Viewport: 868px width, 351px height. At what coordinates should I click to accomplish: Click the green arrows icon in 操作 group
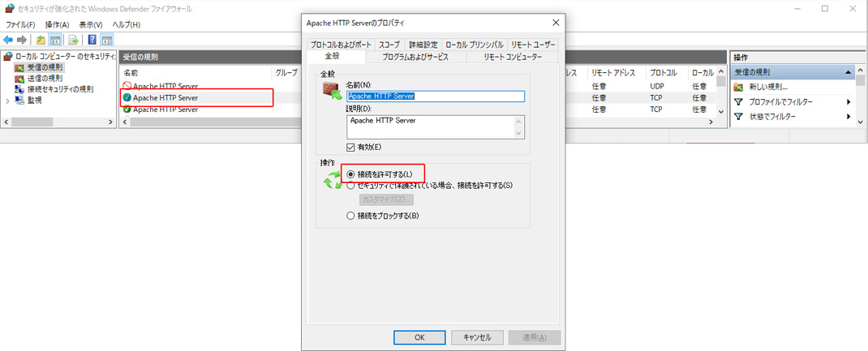pos(333,180)
